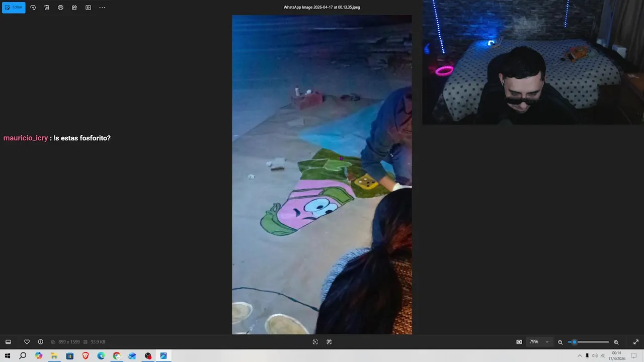The width and height of the screenshot is (644, 362).
Task: Click the WhatsApp Image file name title
Action: (322, 8)
